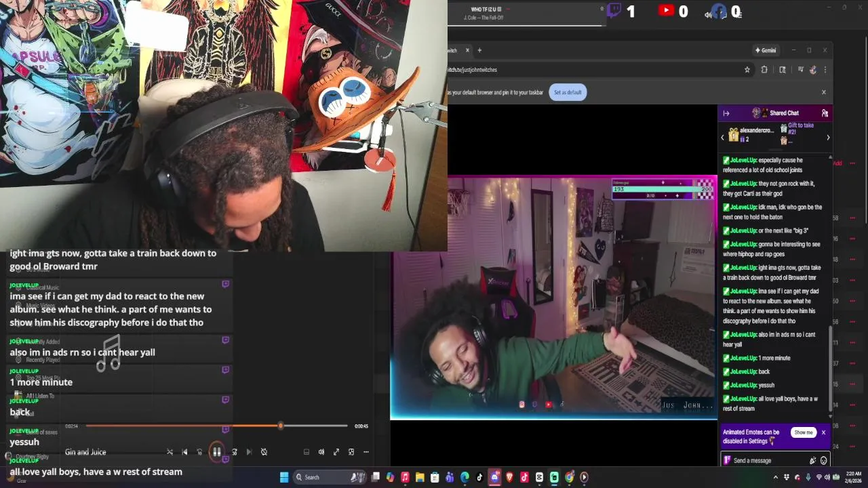
Task: Click the Twitch viewer count icon overlay
Action: coord(614,10)
